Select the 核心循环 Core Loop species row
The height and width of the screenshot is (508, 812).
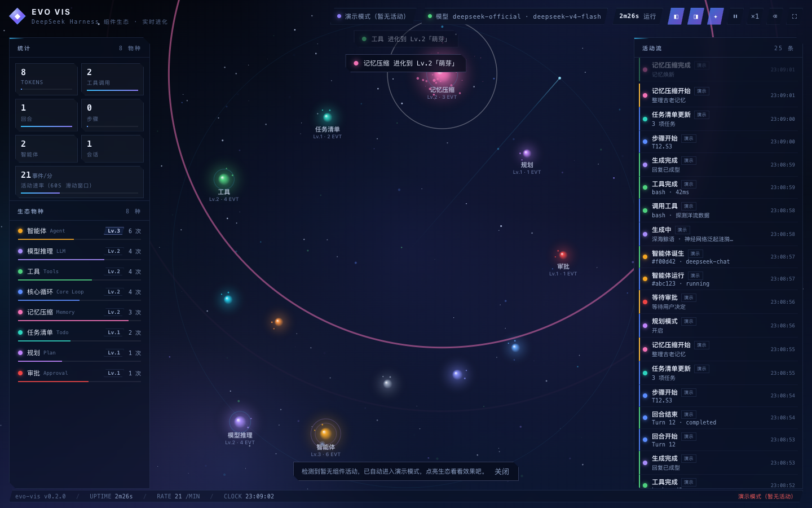[80, 292]
